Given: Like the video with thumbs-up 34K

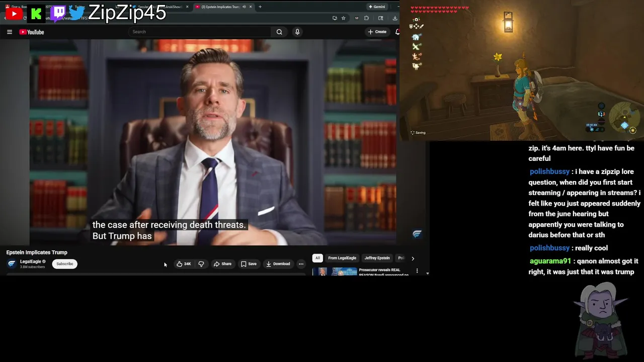Looking at the screenshot, I should pos(184,264).
